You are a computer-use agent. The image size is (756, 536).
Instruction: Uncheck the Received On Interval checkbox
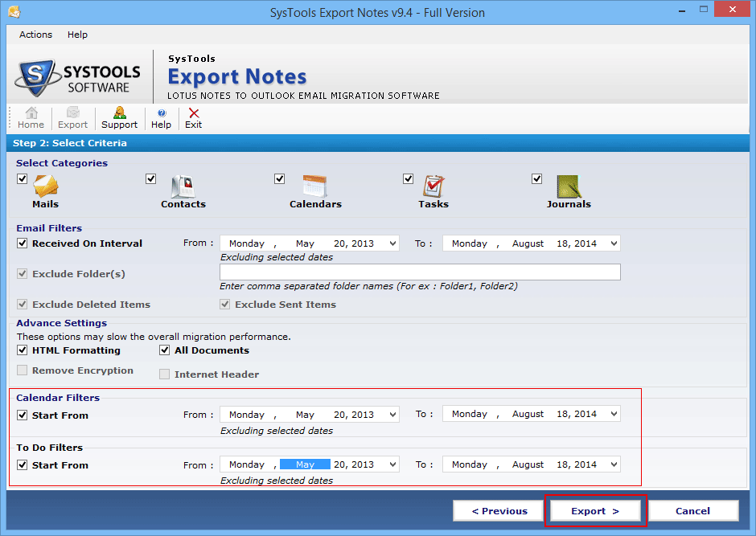pyautogui.click(x=23, y=243)
